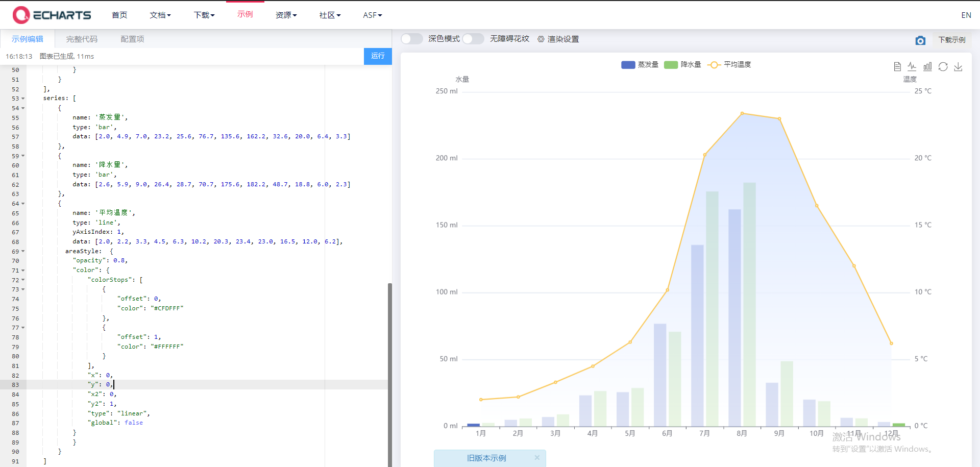Switch to the 完整代码 tab
980x467 pixels.
(81, 39)
